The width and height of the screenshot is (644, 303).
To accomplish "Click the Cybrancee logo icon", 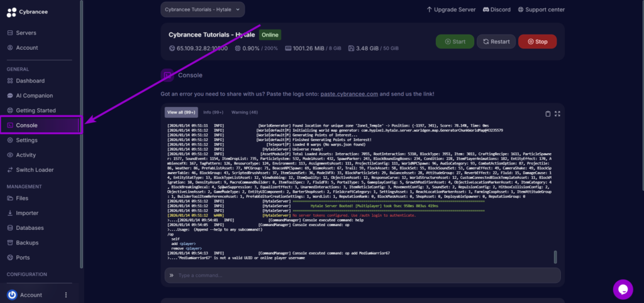I will (11, 11).
